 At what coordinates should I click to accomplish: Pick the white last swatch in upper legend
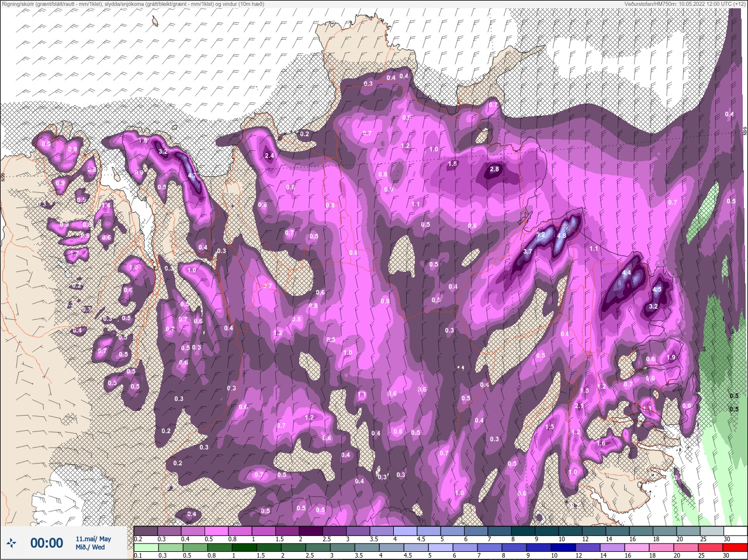735,531
